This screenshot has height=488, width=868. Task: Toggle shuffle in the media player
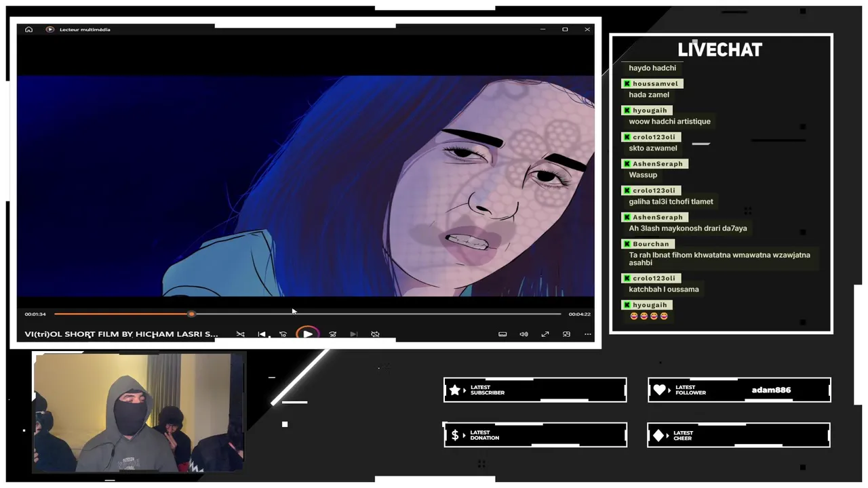240,334
